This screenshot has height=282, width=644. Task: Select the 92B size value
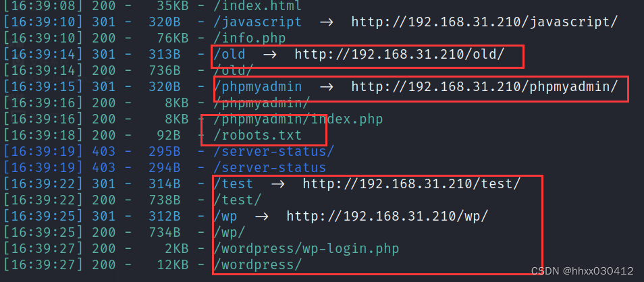click(x=169, y=136)
